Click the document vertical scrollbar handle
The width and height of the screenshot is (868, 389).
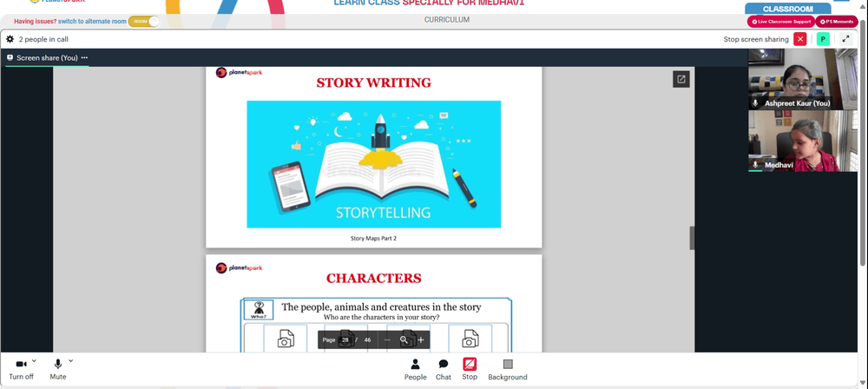tap(692, 238)
